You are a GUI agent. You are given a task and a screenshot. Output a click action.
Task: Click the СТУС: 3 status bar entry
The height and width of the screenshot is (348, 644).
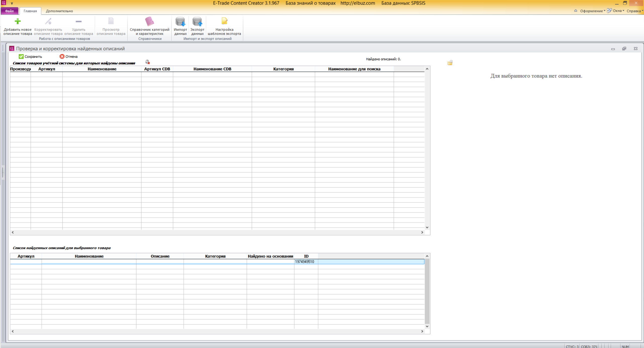572,346
